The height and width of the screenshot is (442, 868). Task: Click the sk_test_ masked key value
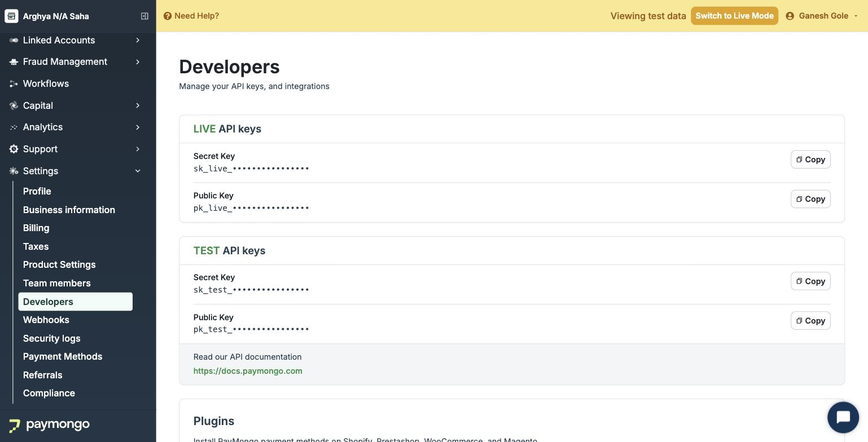251,290
